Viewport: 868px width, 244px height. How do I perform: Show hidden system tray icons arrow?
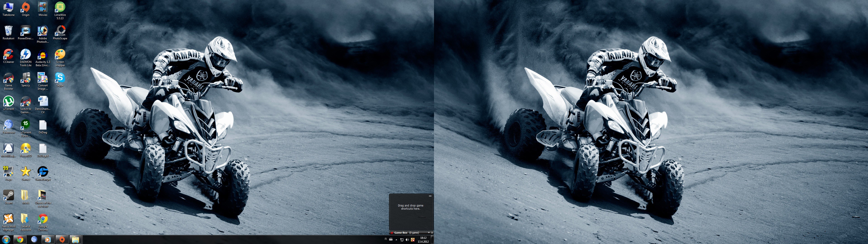click(x=396, y=240)
